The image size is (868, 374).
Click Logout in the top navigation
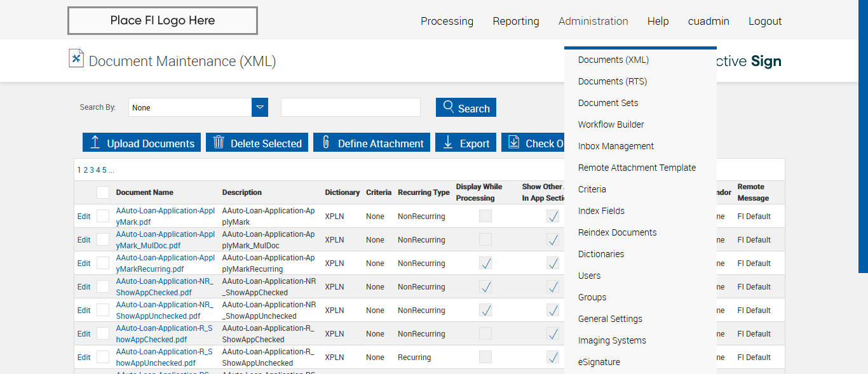[764, 21]
